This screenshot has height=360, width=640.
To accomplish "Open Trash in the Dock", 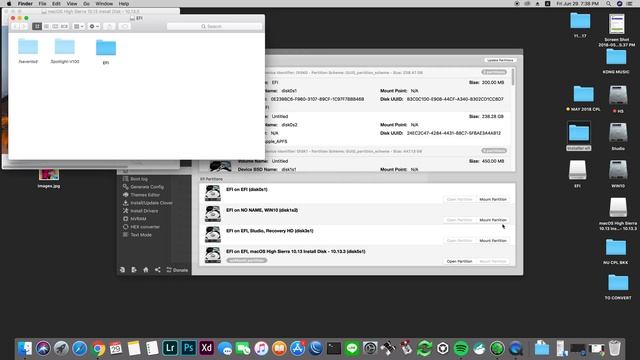I will pos(614,348).
